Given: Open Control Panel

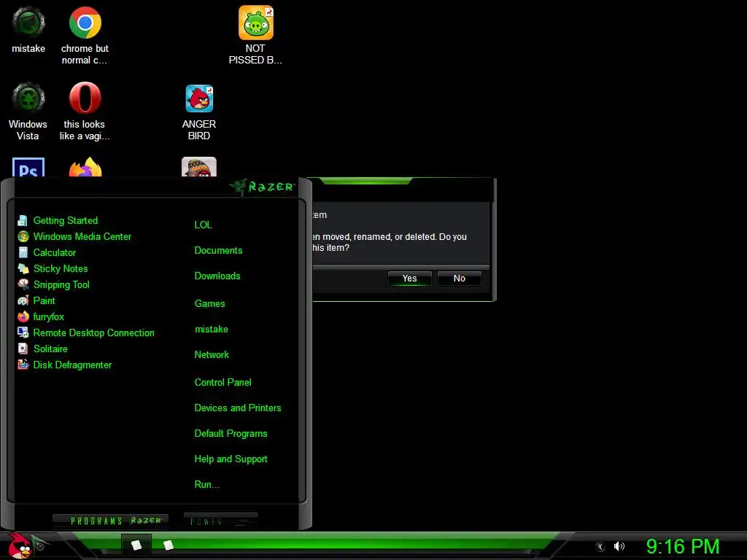Looking at the screenshot, I should tap(222, 382).
